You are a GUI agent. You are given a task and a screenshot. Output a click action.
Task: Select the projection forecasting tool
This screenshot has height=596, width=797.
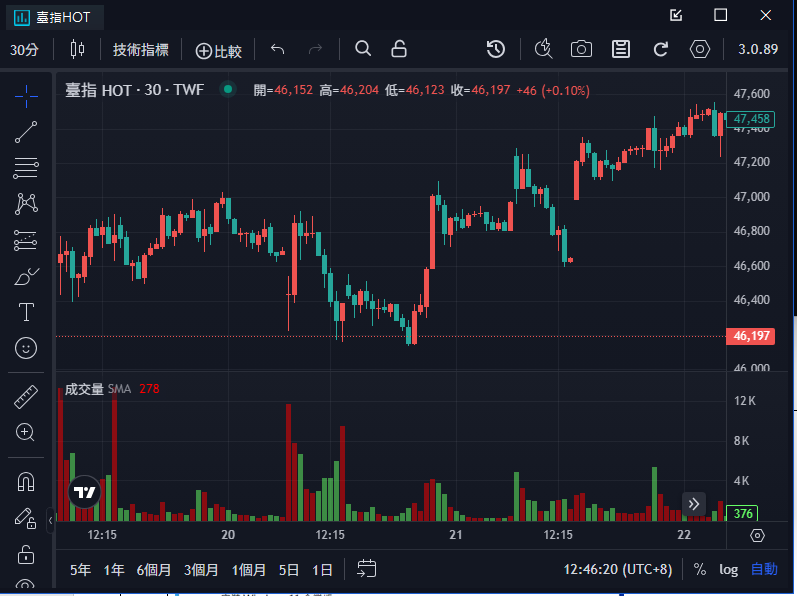(26, 240)
